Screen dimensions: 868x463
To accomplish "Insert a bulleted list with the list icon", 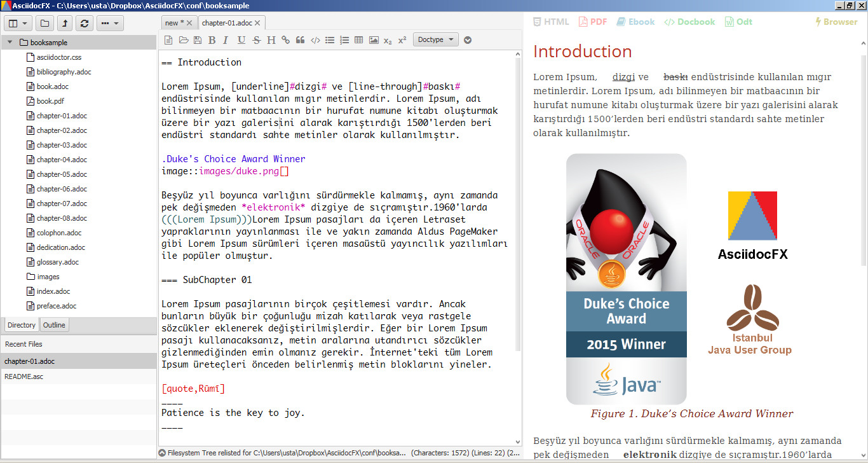I will pos(330,40).
